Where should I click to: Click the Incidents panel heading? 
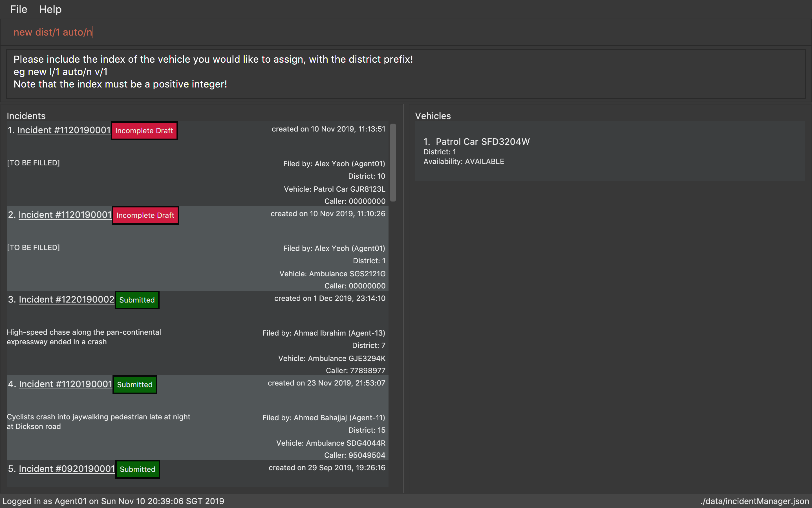pos(26,116)
